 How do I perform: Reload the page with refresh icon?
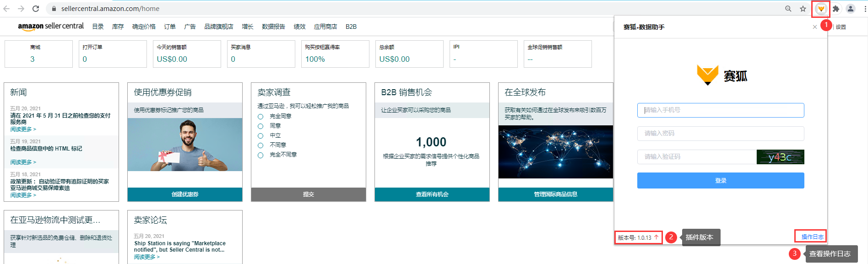coord(36,9)
